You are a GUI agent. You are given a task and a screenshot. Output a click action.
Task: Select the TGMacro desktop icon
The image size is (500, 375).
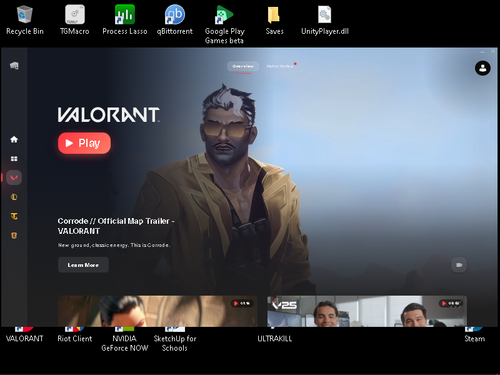pos(75,20)
